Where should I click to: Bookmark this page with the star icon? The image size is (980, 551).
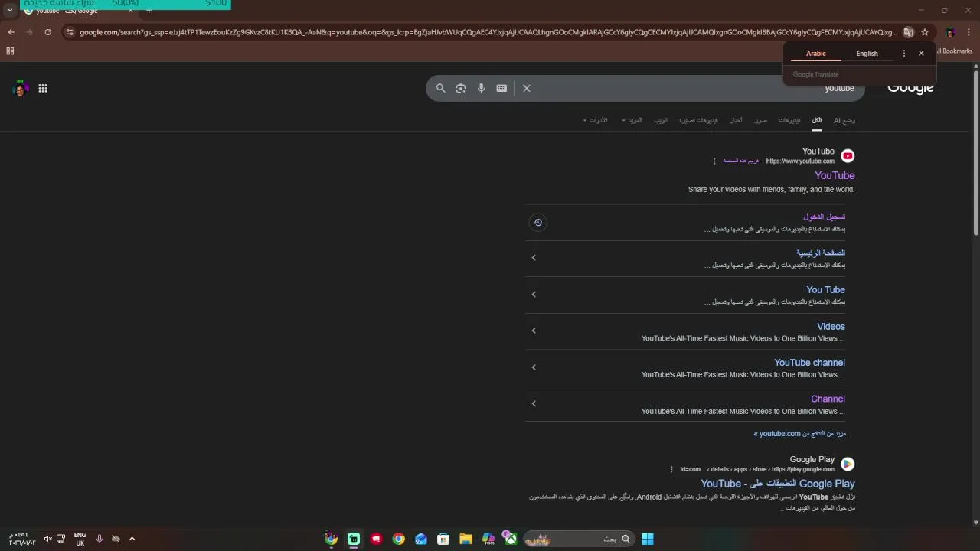coord(925,32)
